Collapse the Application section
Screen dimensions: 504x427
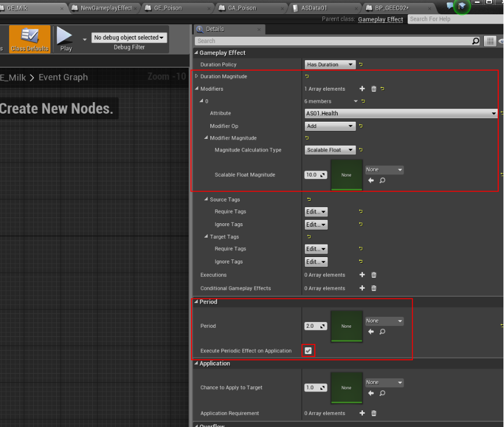pos(196,363)
